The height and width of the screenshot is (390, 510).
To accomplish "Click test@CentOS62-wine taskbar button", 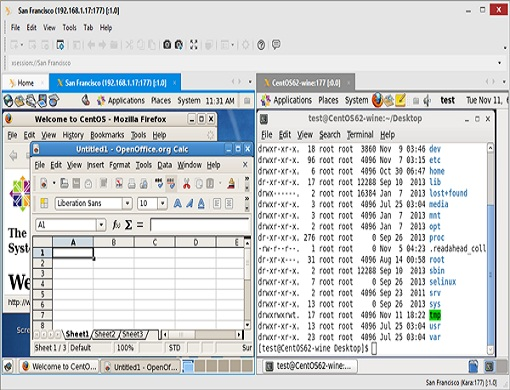I will point(310,366).
